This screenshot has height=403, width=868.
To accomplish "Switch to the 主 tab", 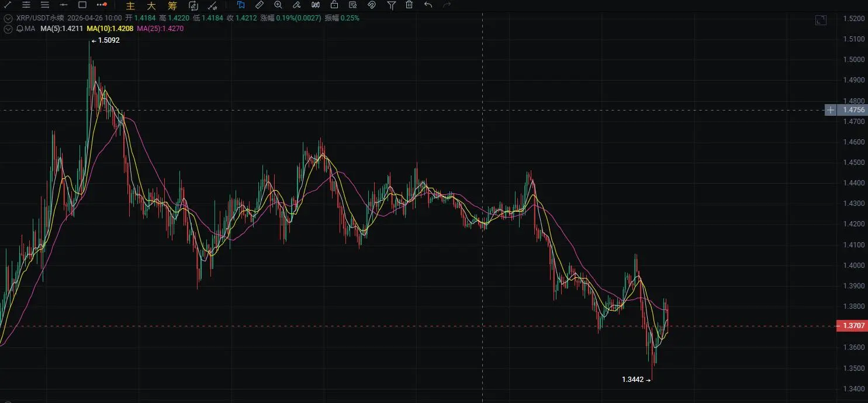I will coord(131,6).
